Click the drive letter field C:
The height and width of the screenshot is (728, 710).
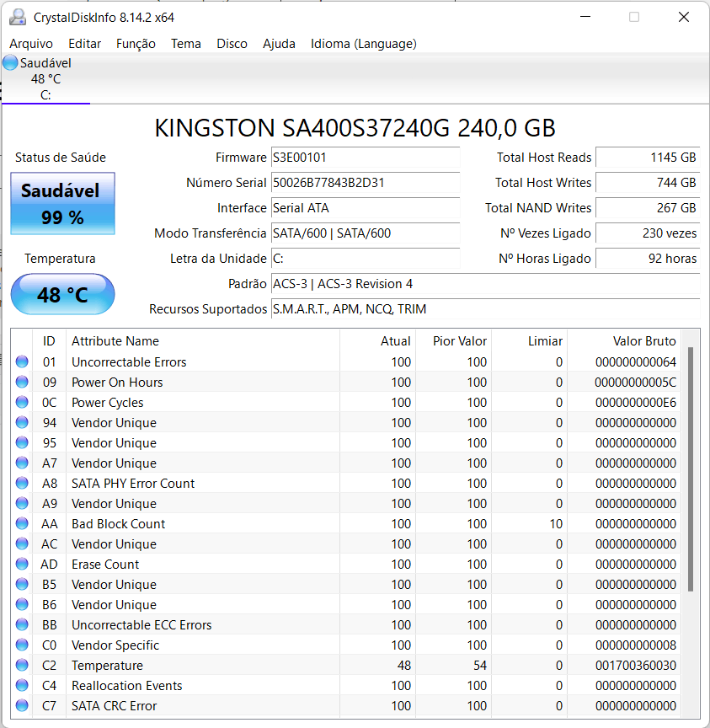point(366,258)
